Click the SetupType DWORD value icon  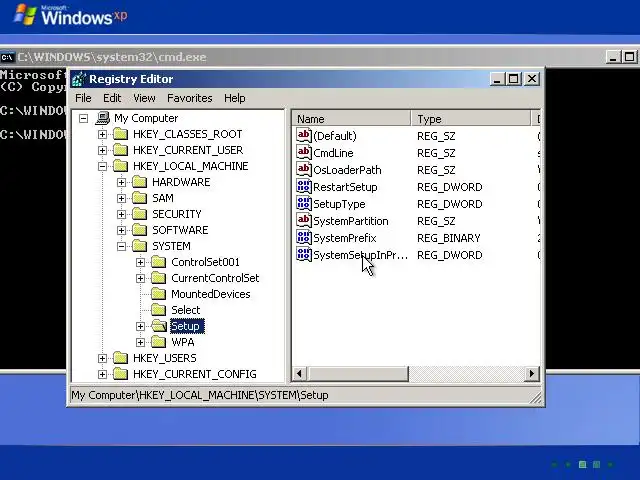point(304,204)
